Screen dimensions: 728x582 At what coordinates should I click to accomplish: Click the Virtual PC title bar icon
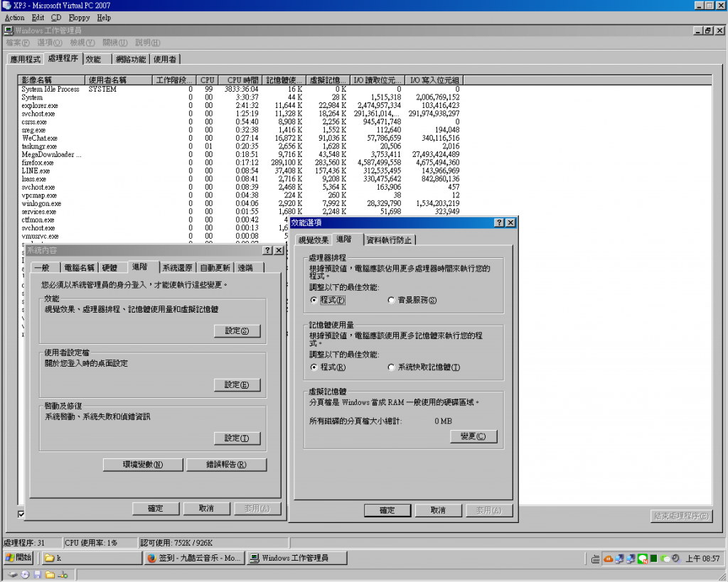(x=6, y=6)
